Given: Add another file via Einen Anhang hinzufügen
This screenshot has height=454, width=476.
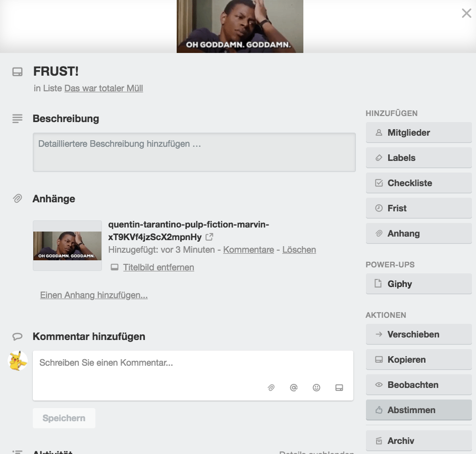Looking at the screenshot, I should (x=93, y=295).
